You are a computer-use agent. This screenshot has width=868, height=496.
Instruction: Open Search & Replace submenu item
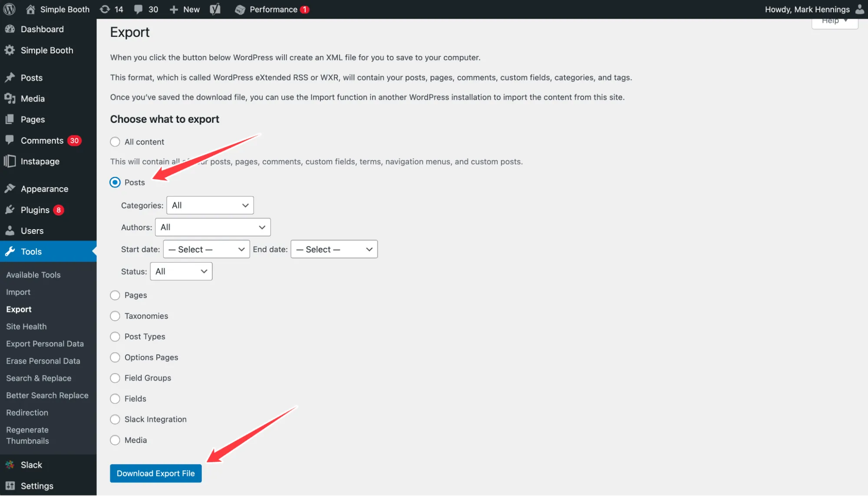pyautogui.click(x=39, y=378)
